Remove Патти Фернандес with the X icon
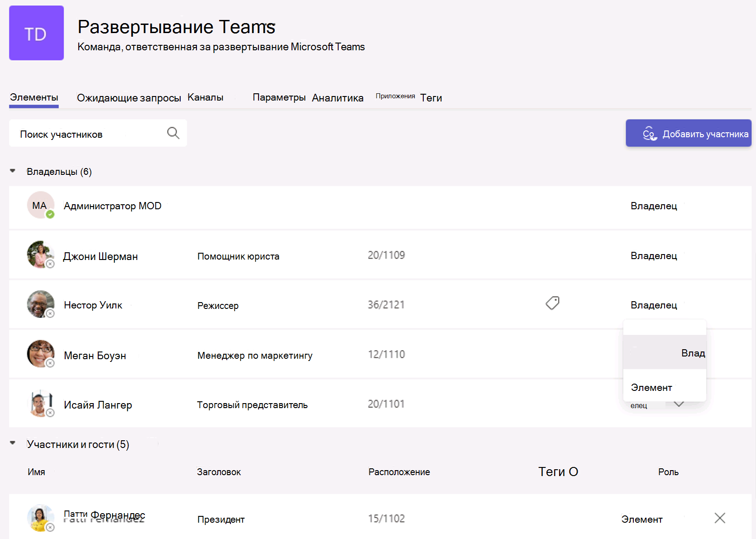756x539 pixels. point(720,518)
